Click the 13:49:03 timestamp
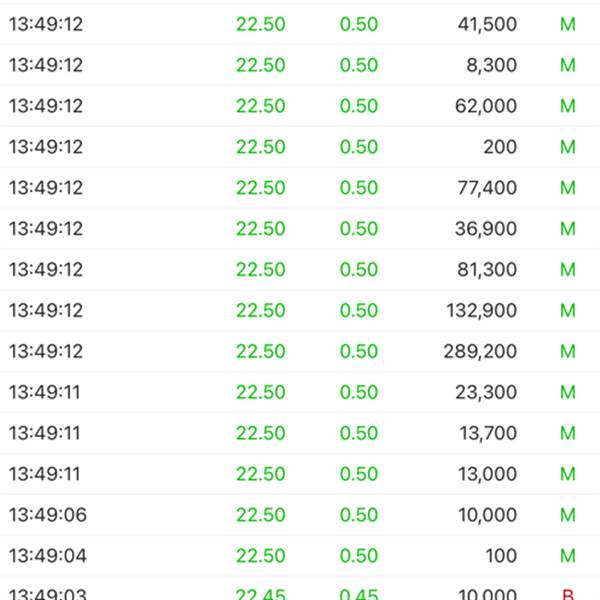This screenshot has width=600, height=600. tap(47, 594)
